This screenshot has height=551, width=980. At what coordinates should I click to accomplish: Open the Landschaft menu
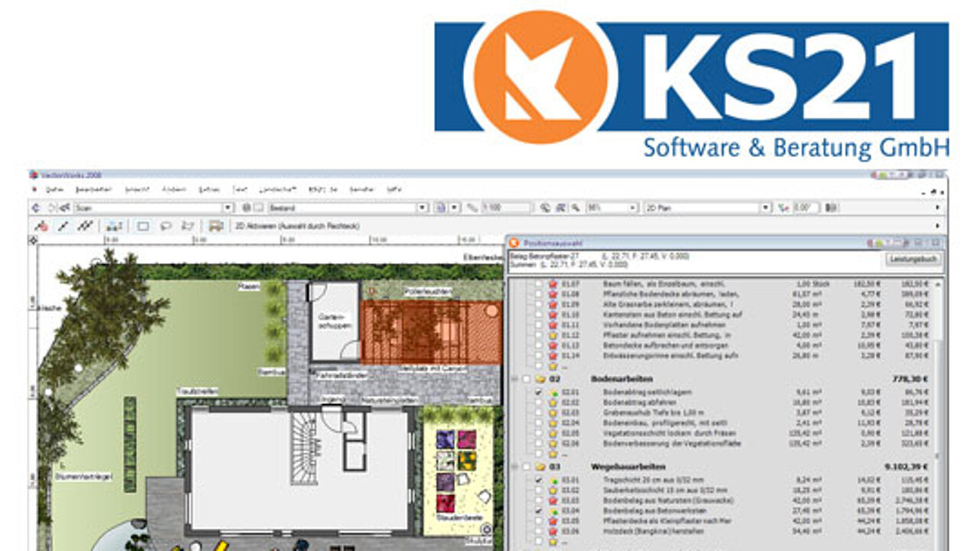tap(278, 189)
